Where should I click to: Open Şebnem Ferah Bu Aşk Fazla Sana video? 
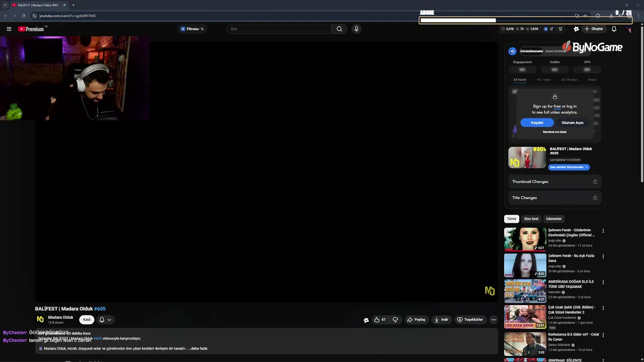tap(525, 265)
